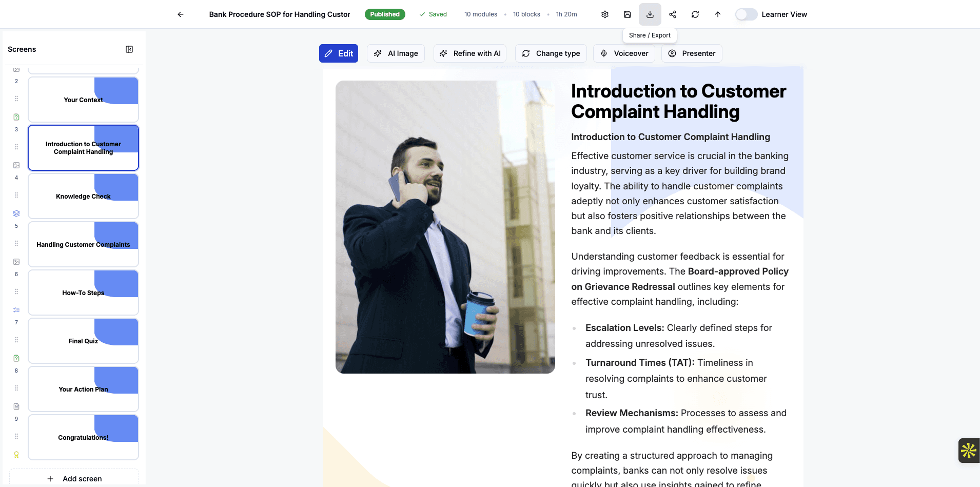Screen dimensions: 980x487
Task: Start Presenter mode
Action: 691,53
